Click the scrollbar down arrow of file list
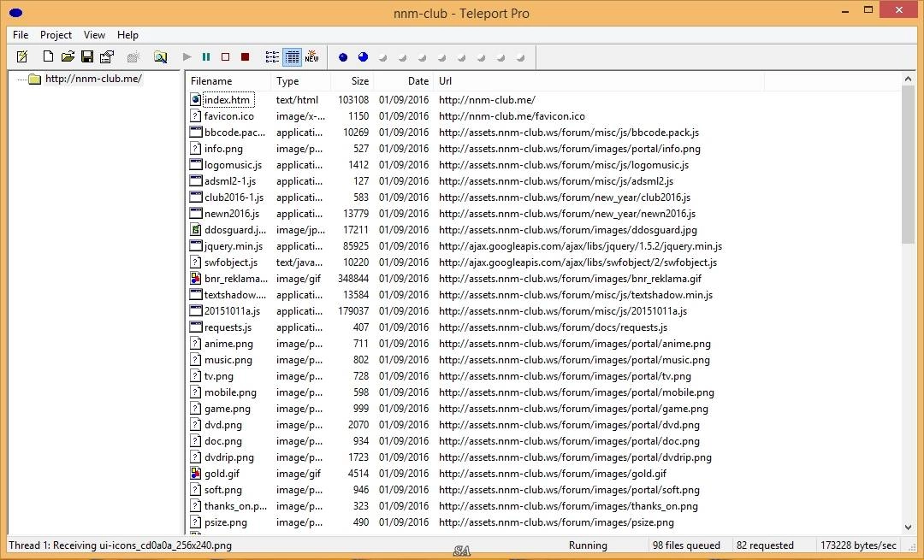 click(908, 527)
